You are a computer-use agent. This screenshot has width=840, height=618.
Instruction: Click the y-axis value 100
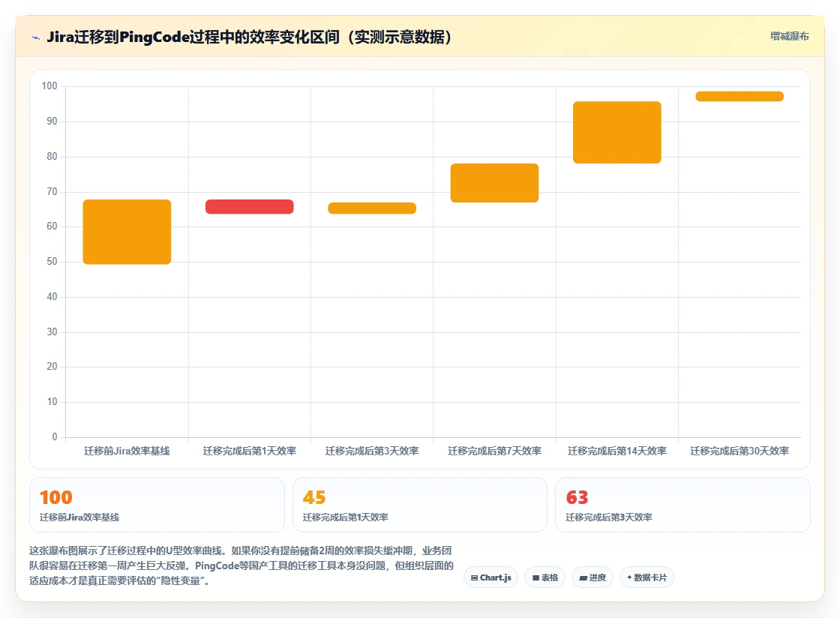49,86
